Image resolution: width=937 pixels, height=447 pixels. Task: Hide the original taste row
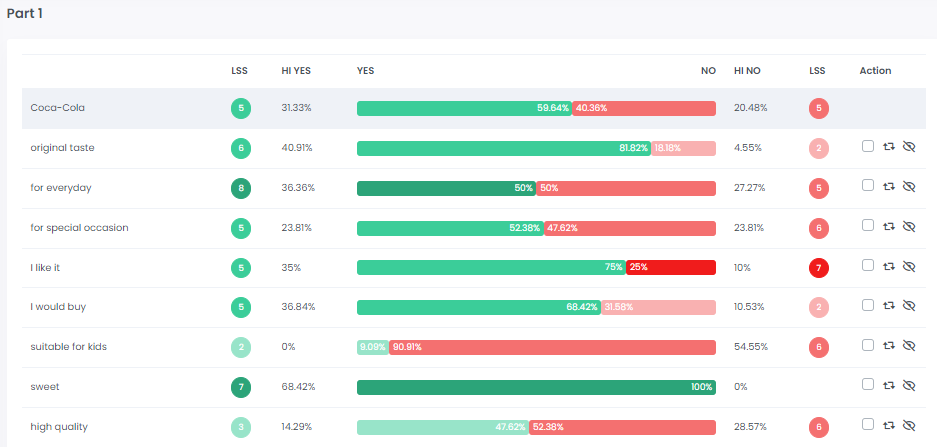coord(909,147)
